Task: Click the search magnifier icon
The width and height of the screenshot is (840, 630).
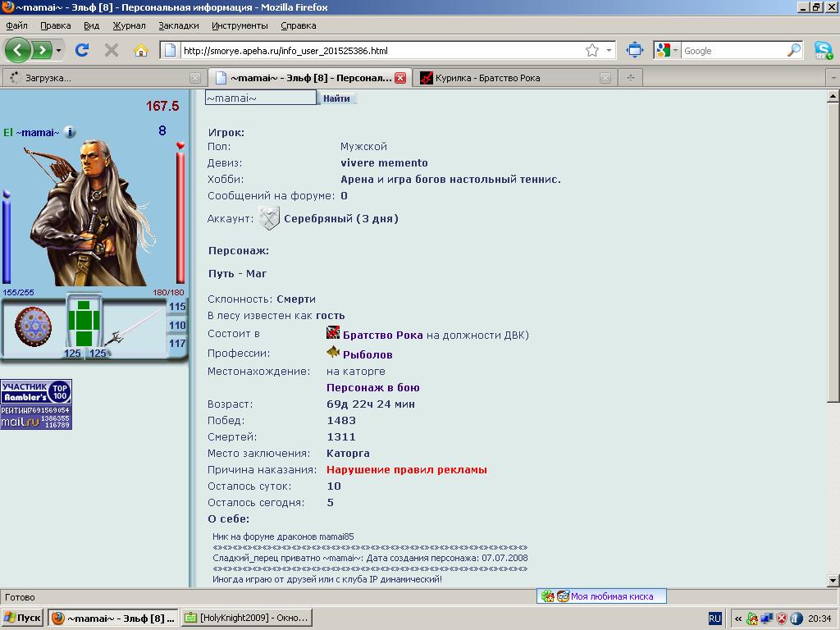Action: point(794,50)
